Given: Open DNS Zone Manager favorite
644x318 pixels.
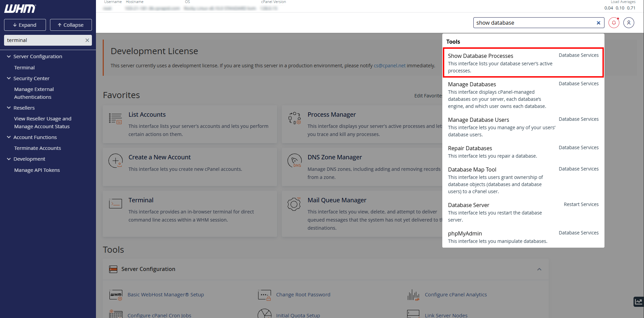Looking at the screenshot, I should point(335,157).
